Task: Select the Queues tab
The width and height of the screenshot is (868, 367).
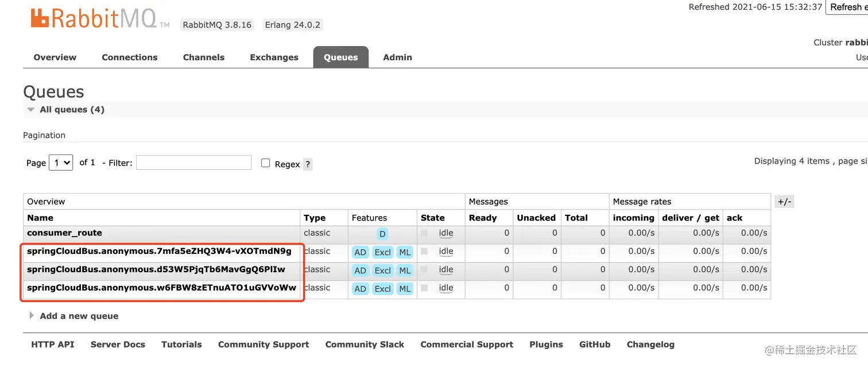Action: point(341,57)
